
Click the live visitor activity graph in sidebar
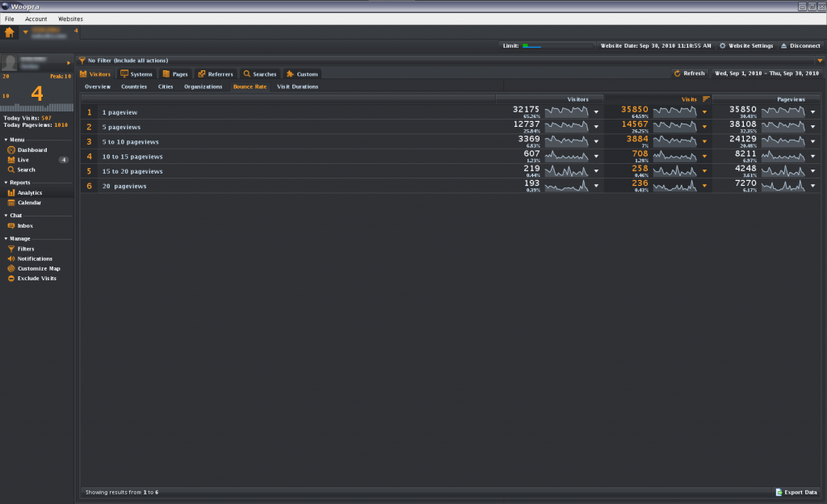point(37,107)
